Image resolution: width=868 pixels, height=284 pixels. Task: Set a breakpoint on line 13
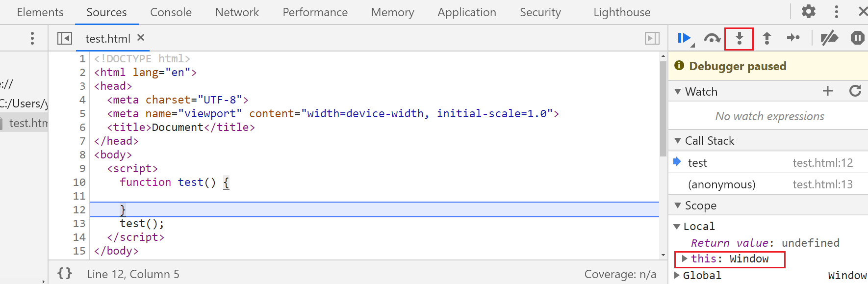79,223
